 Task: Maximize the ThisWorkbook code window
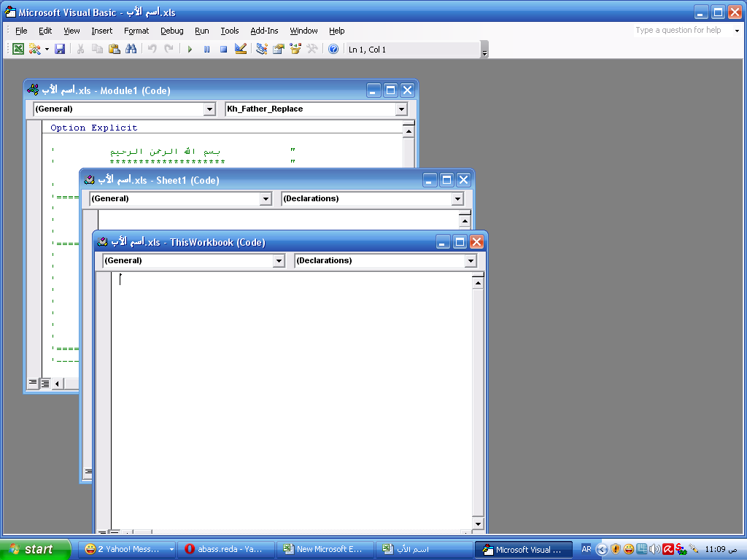click(460, 242)
